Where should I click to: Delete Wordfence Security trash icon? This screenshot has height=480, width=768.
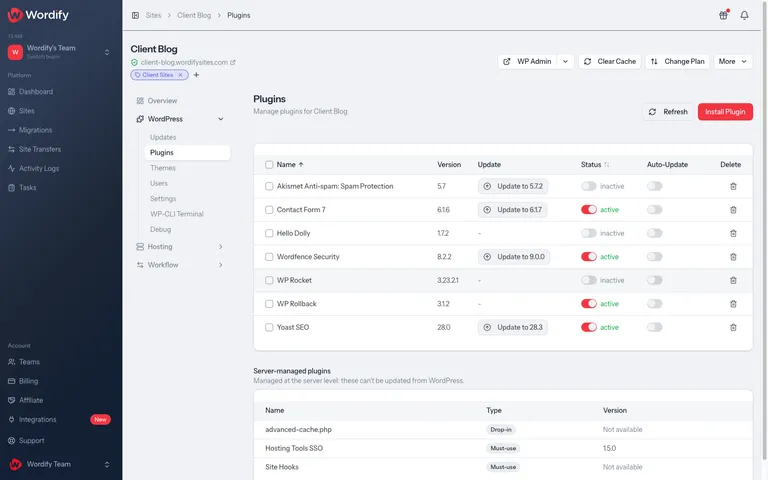(733, 257)
